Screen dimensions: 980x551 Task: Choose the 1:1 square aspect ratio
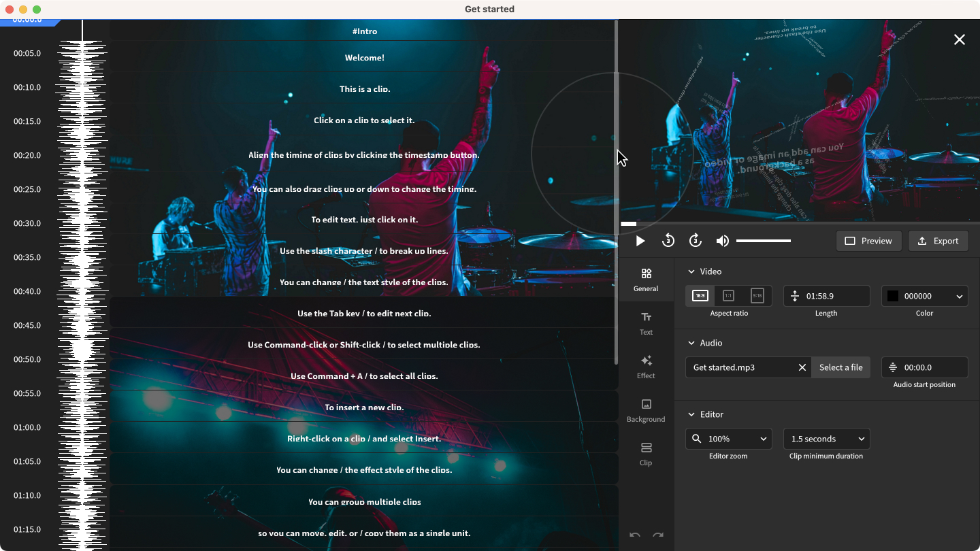click(728, 296)
